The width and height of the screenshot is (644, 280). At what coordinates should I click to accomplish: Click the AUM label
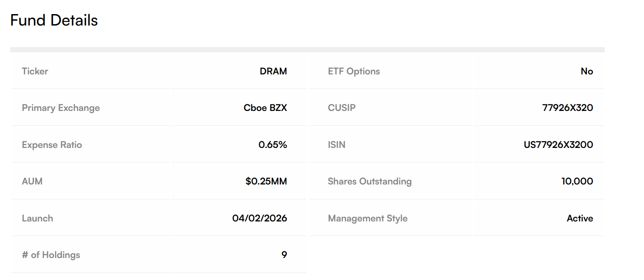(32, 181)
